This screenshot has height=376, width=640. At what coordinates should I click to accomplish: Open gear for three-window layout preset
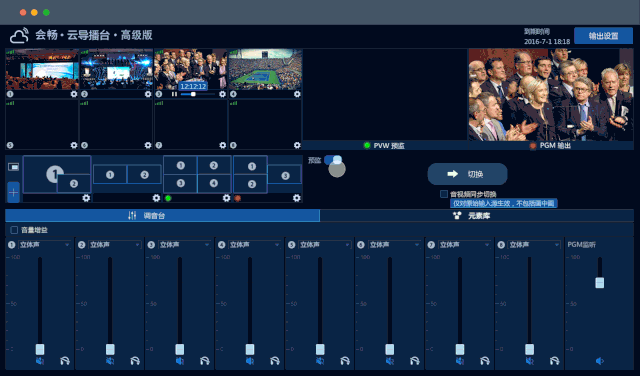click(297, 198)
